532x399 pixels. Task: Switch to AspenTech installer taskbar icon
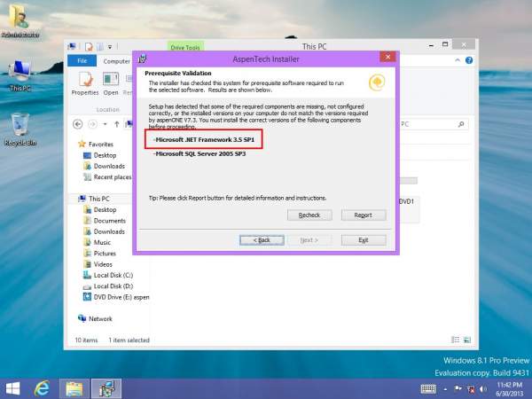click(106, 389)
